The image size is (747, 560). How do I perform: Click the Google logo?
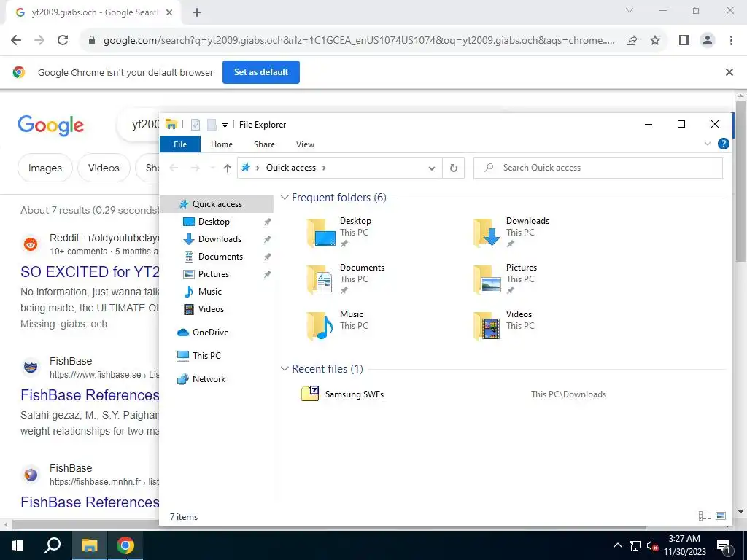tap(51, 125)
